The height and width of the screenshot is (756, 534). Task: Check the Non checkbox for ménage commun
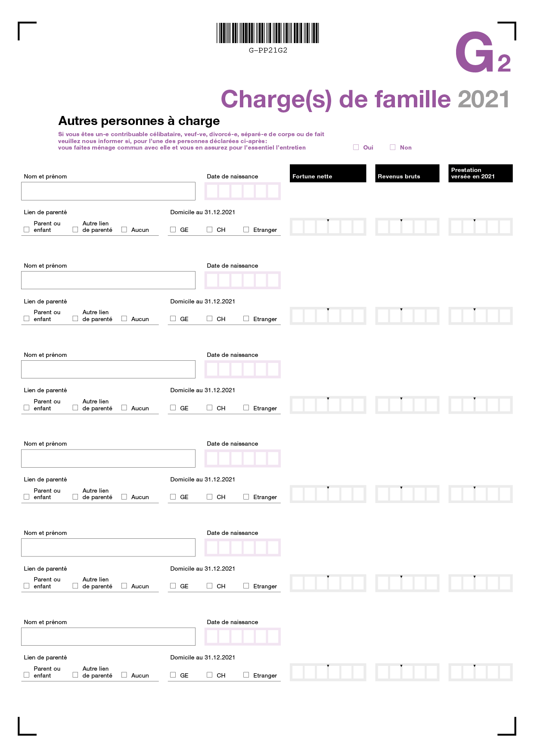coord(393,147)
